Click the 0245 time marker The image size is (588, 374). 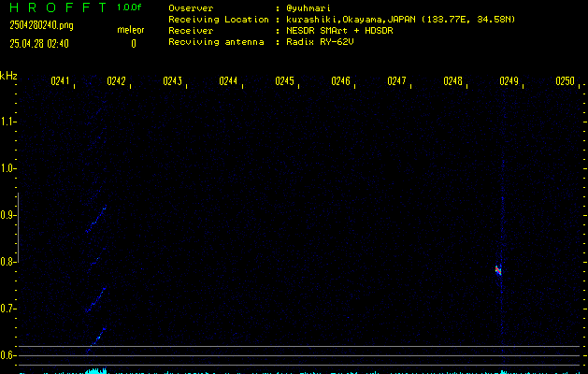click(284, 81)
